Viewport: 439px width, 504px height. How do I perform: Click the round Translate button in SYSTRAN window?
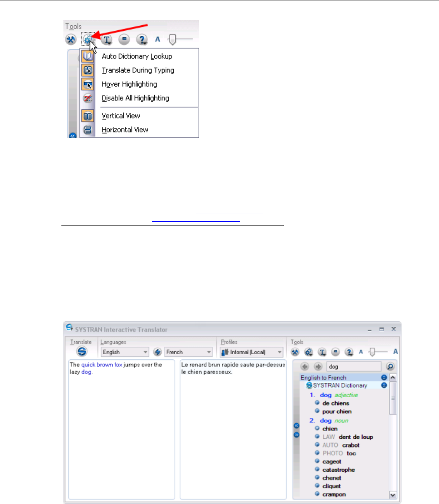(82, 351)
